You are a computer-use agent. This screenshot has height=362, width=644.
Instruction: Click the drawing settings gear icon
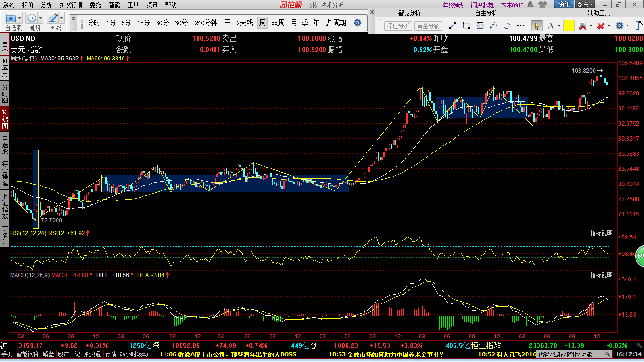point(619,25)
